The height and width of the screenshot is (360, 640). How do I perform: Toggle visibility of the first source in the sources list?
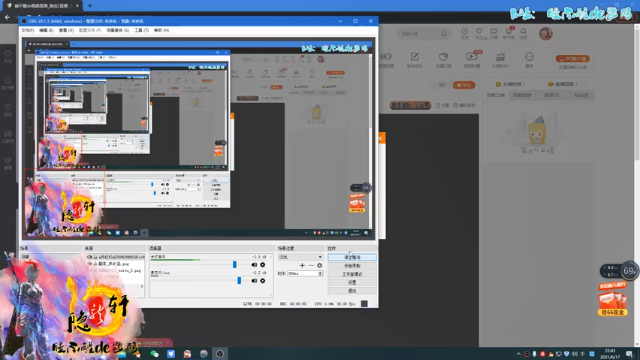point(89,257)
